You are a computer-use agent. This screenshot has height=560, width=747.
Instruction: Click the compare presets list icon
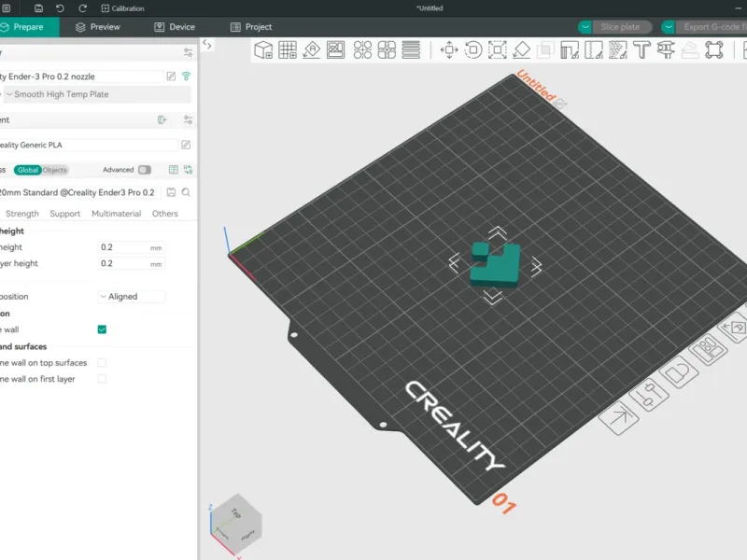point(174,170)
